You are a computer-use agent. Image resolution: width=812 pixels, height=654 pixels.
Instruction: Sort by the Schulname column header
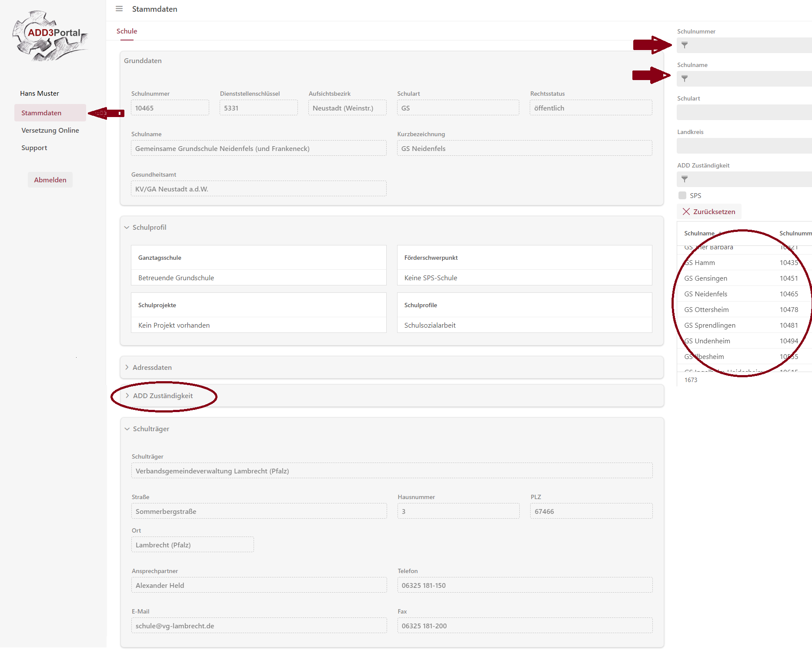point(699,233)
